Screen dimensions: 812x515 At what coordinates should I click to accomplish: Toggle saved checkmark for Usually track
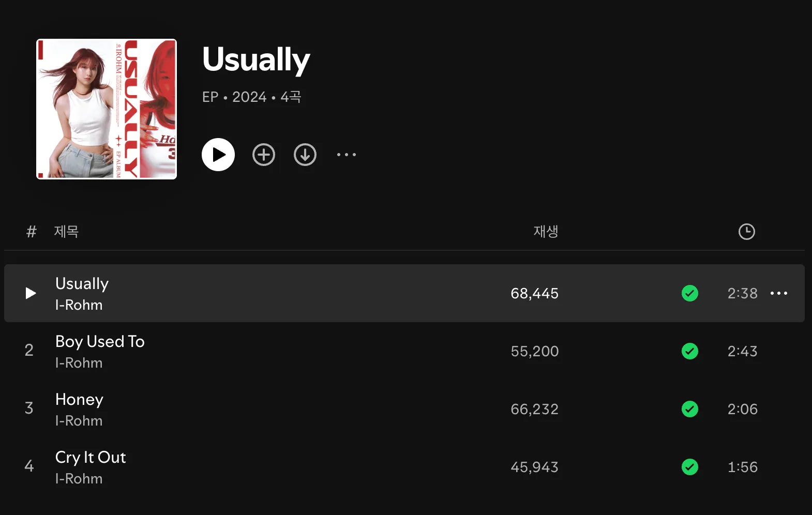[690, 293]
